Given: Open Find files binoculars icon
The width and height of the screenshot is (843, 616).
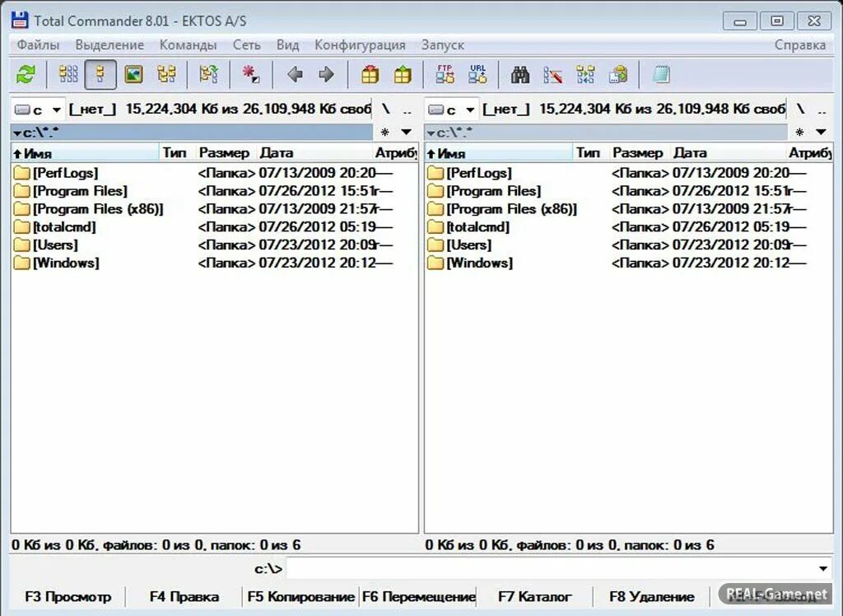Looking at the screenshot, I should click(520, 74).
